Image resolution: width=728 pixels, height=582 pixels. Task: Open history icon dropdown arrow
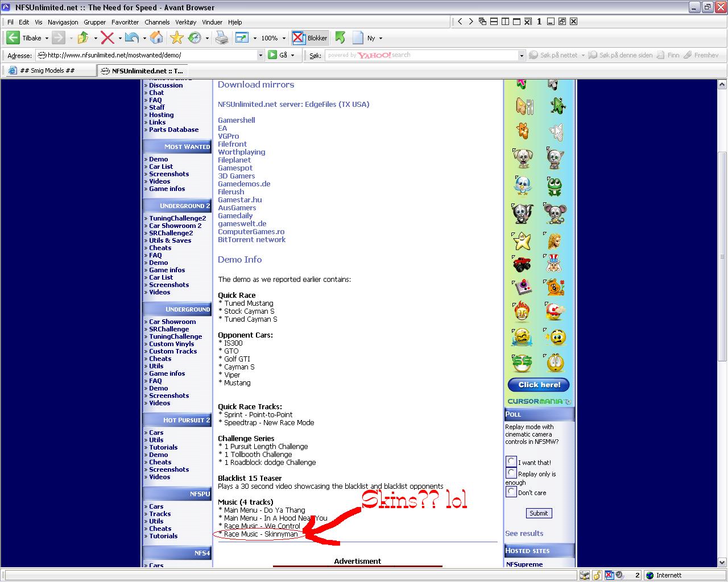[x=207, y=39]
